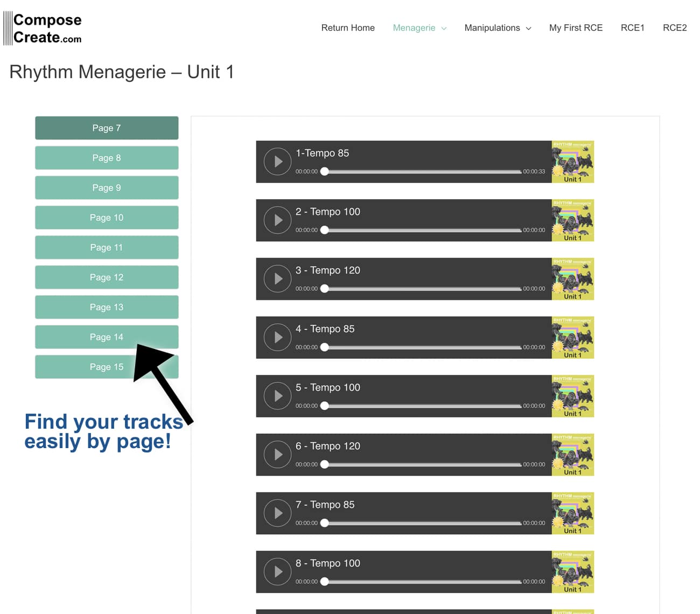Go to RCE1
Screen dimensions: 700x614
633,27
